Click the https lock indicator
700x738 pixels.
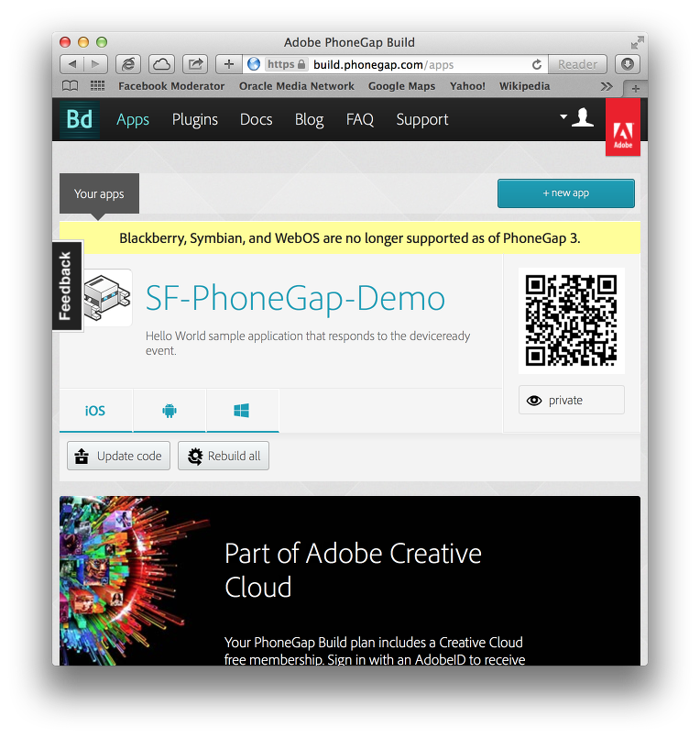coord(287,64)
